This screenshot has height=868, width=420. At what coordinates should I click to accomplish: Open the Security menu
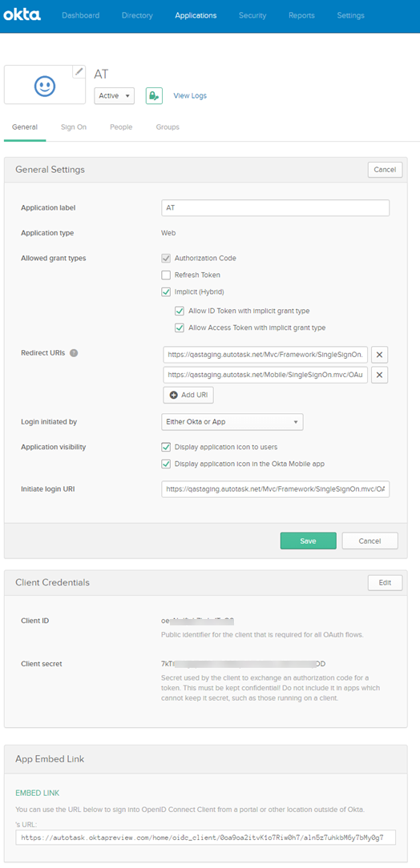pos(252,15)
